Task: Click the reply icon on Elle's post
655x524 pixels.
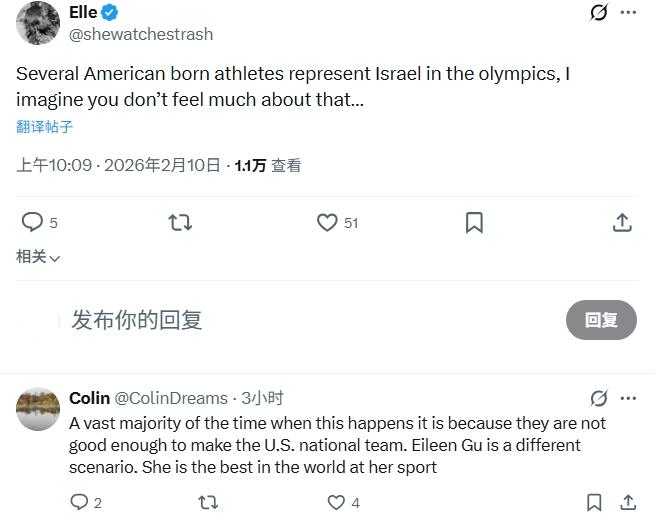Action: pyautogui.click(x=33, y=222)
